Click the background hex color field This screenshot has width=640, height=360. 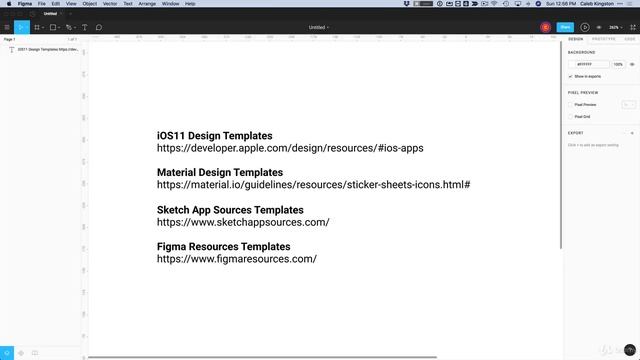point(592,64)
